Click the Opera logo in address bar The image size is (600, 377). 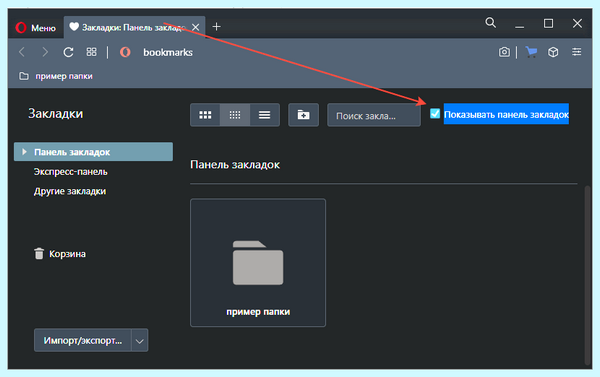125,52
